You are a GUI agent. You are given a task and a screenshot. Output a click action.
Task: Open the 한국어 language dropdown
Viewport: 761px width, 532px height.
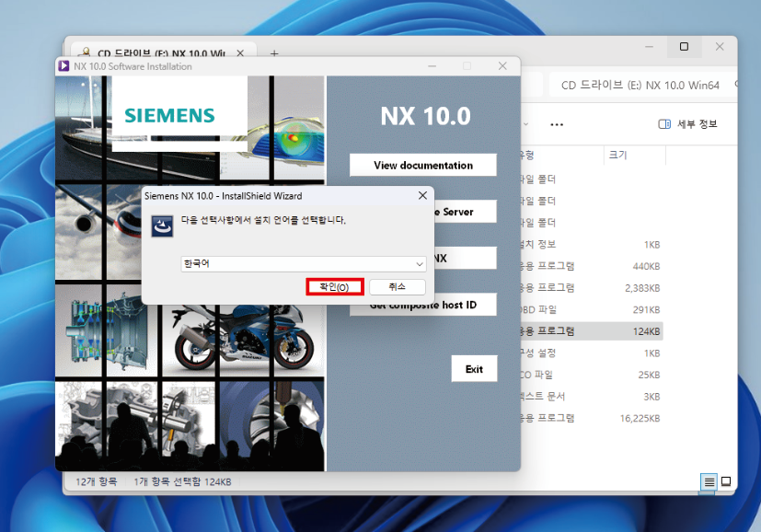pyautogui.click(x=304, y=263)
